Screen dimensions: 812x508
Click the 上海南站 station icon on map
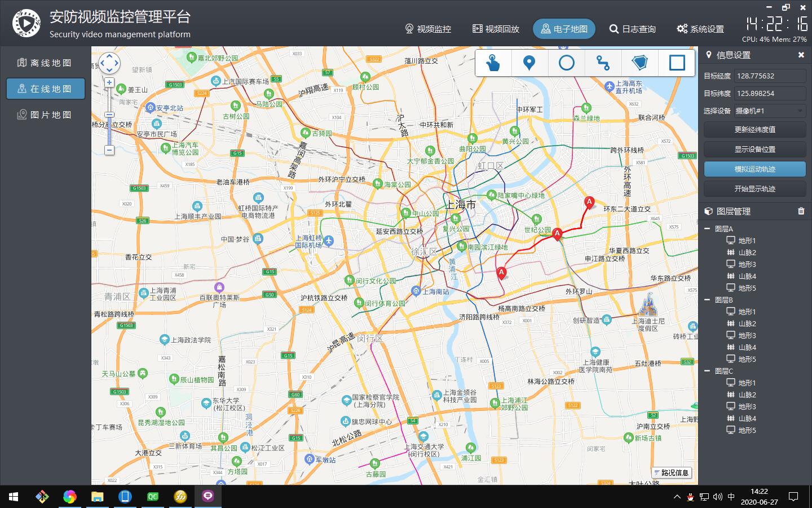coord(416,291)
